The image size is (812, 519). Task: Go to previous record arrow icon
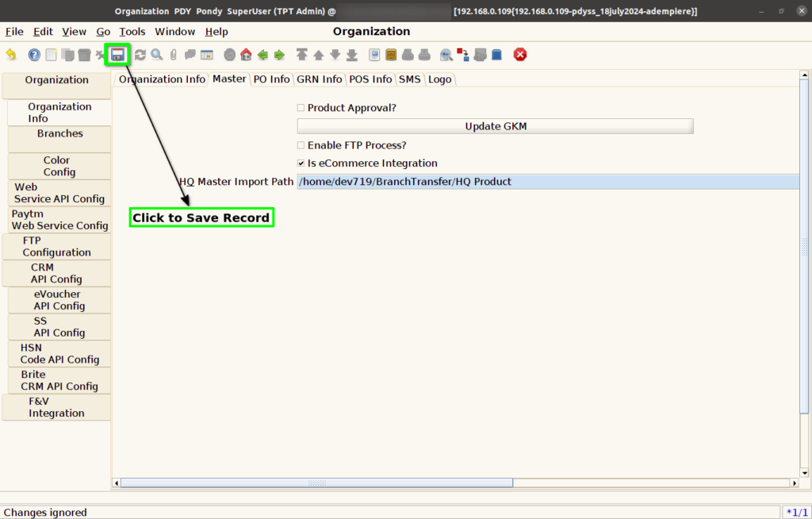click(319, 55)
